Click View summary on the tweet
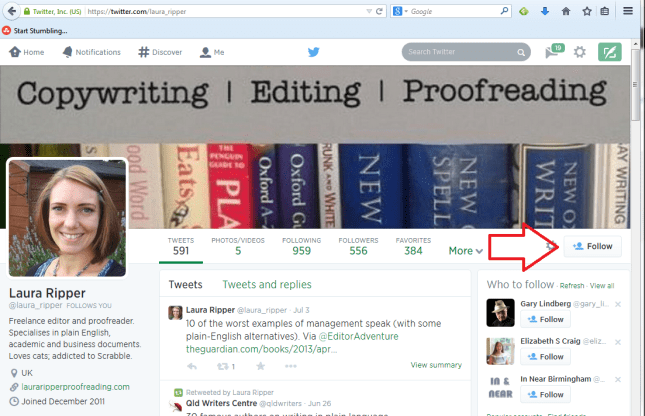 [x=436, y=365]
